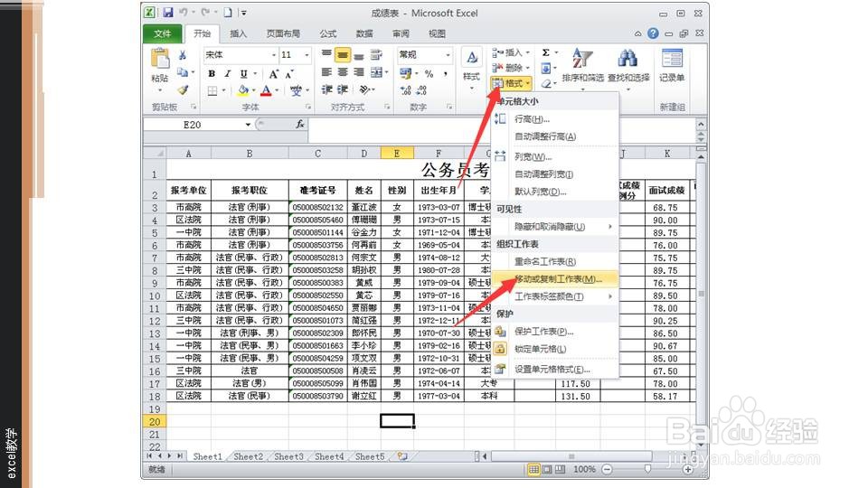Viewport: 868px width, 488px height.
Task: Choose 移动或复制工作表(M)... menu item
Action: (554, 279)
